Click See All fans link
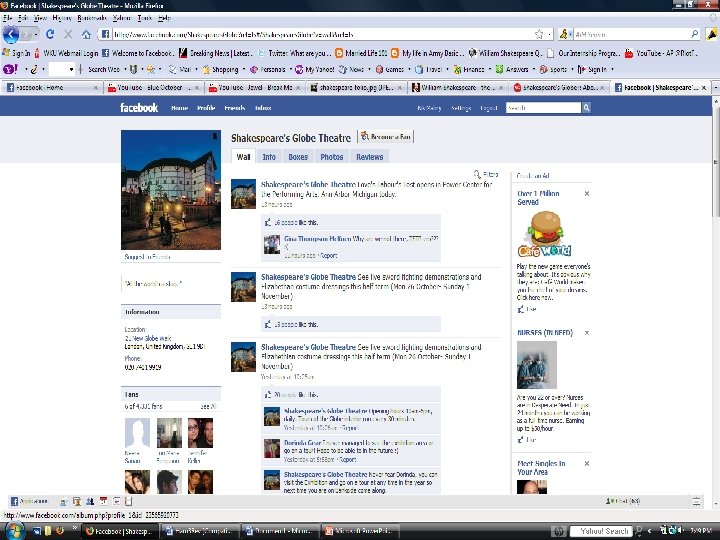 click(x=208, y=406)
